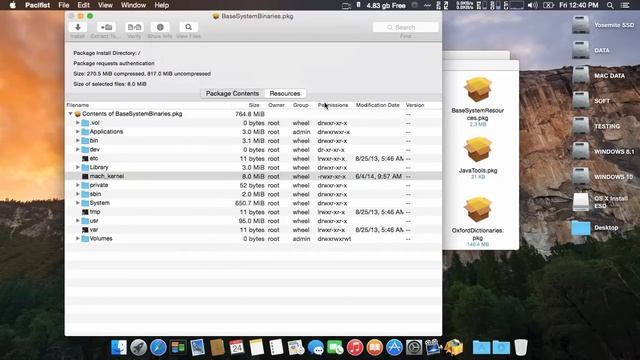Select the Desktop folder icon

pyautogui.click(x=580, y=227)
